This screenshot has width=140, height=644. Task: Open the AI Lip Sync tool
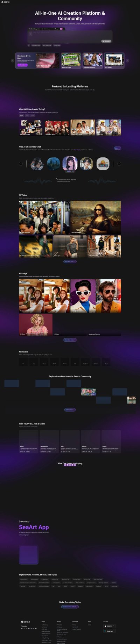70,246
